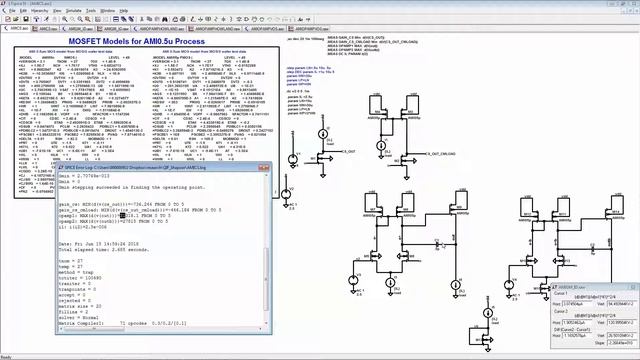
Task: Place a Diode from the toolbar
Action: click(239, 19)
